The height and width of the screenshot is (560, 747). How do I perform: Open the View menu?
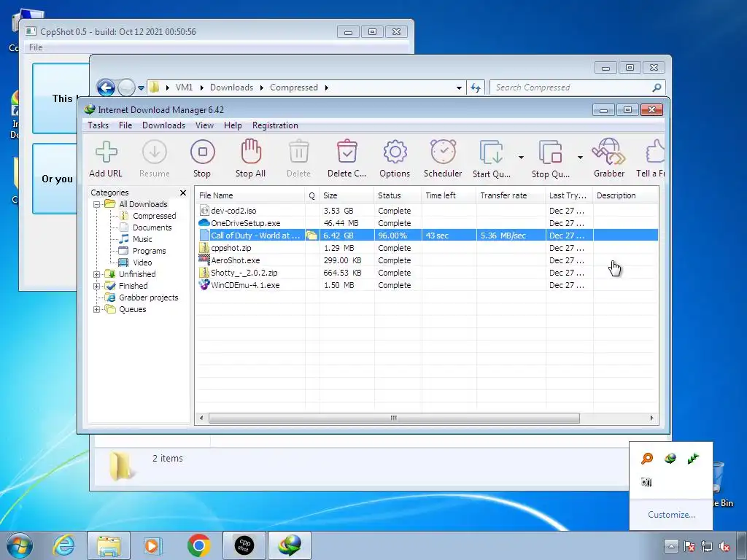204,125
